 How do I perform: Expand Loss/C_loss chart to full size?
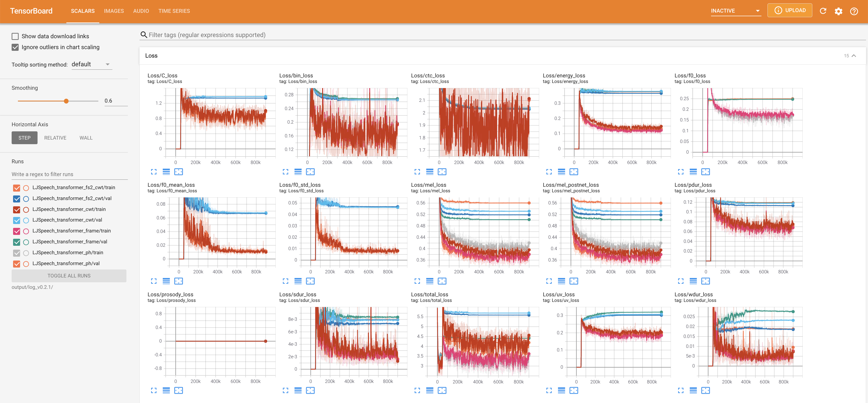(x=154, y=172)
